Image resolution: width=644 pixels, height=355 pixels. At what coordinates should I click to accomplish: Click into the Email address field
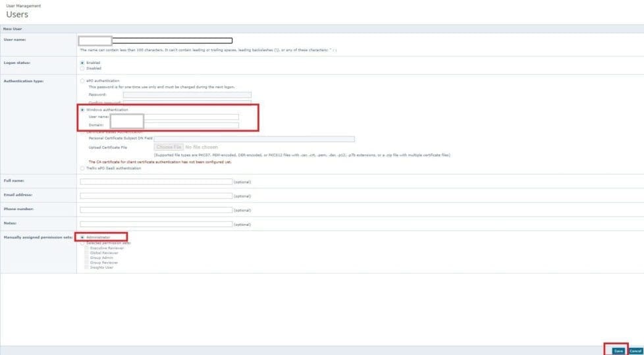(156, 196)
